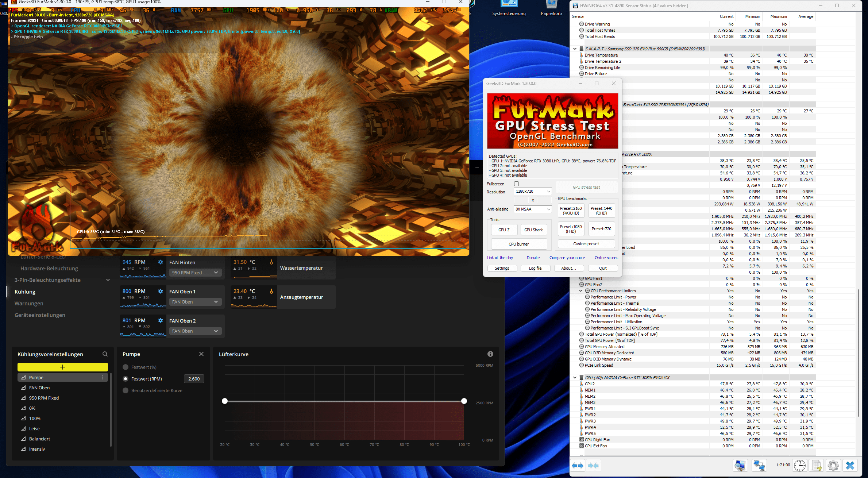The width and height of the screenshot is (868, 478).
Task: Open HWiNFO sensor settings gear
Action: [833, 466]
